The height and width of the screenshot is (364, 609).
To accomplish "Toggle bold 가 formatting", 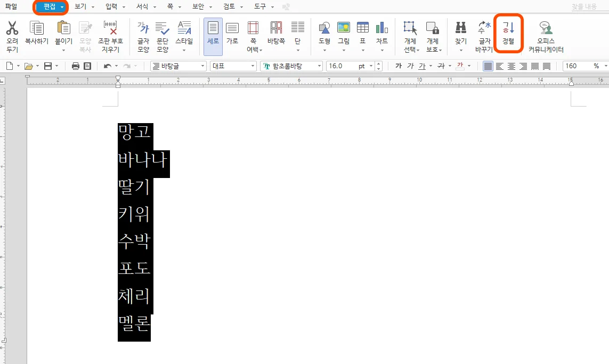I will click(x=399, y=66).
